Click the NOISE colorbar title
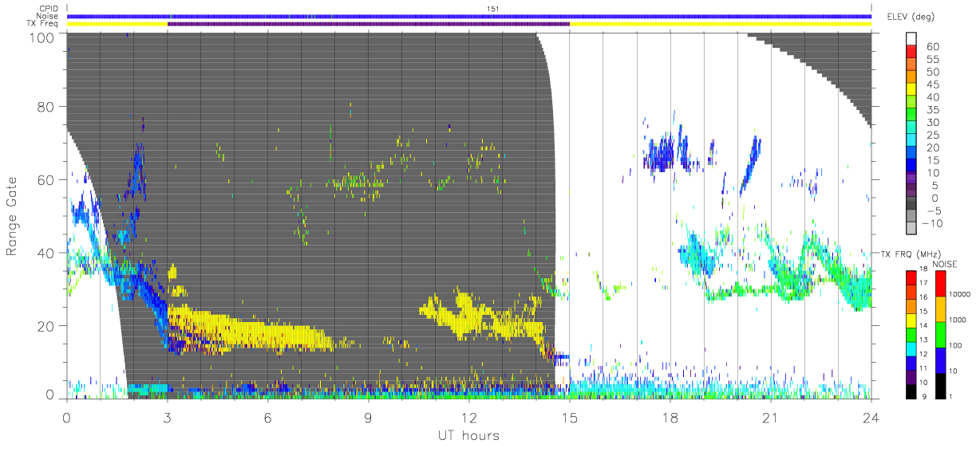The width and height of the screenshot is (980, 452). [x=944, y=264]
